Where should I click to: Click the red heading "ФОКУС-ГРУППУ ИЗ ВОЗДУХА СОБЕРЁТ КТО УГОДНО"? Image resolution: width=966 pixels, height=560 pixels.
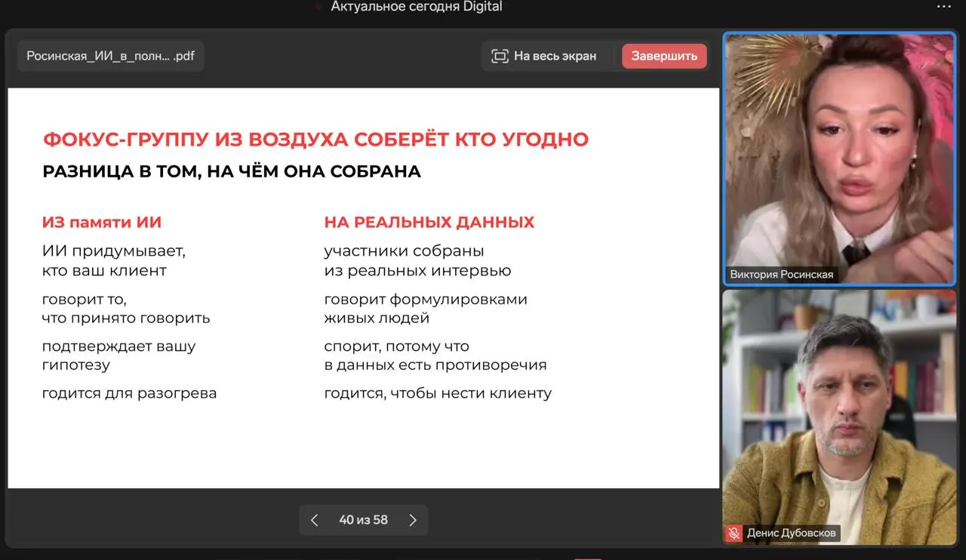(x=315, y=140)
